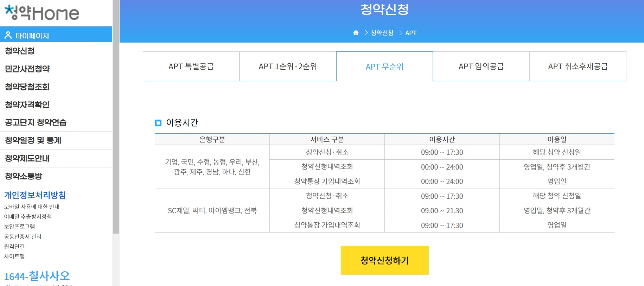This screenshot has height=286, width=644.
Task: Open 청약제도안내 sidebar menu
Action: coord(56,158)
